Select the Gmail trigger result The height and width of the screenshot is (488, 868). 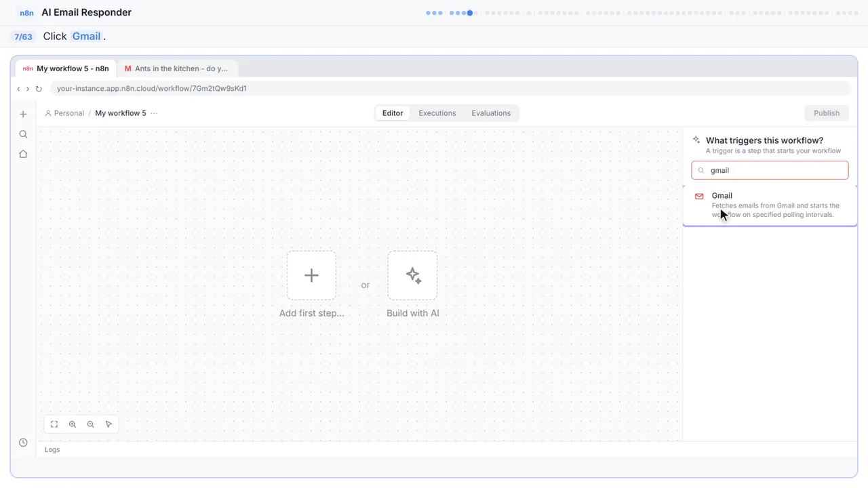tap(770, 205)
